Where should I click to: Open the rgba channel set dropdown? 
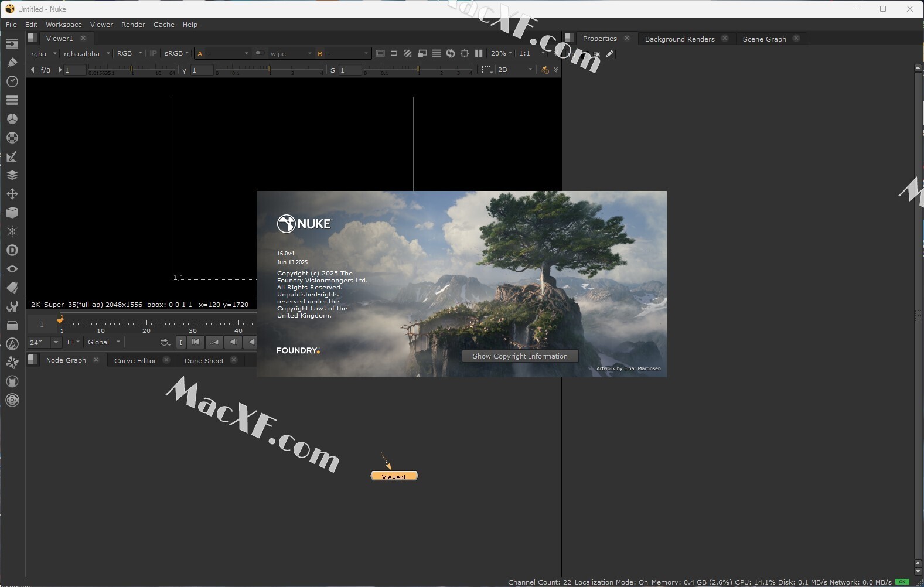point(44,53)
